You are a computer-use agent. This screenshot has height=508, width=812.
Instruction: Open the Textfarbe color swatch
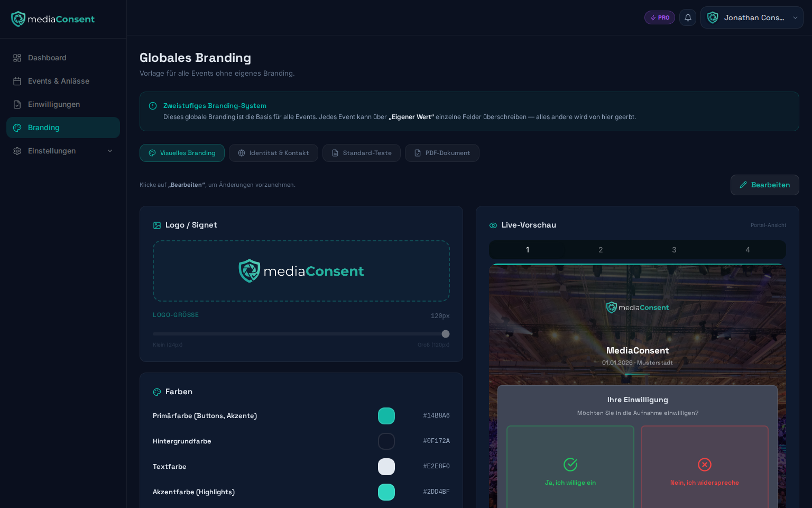click(386, 467)
